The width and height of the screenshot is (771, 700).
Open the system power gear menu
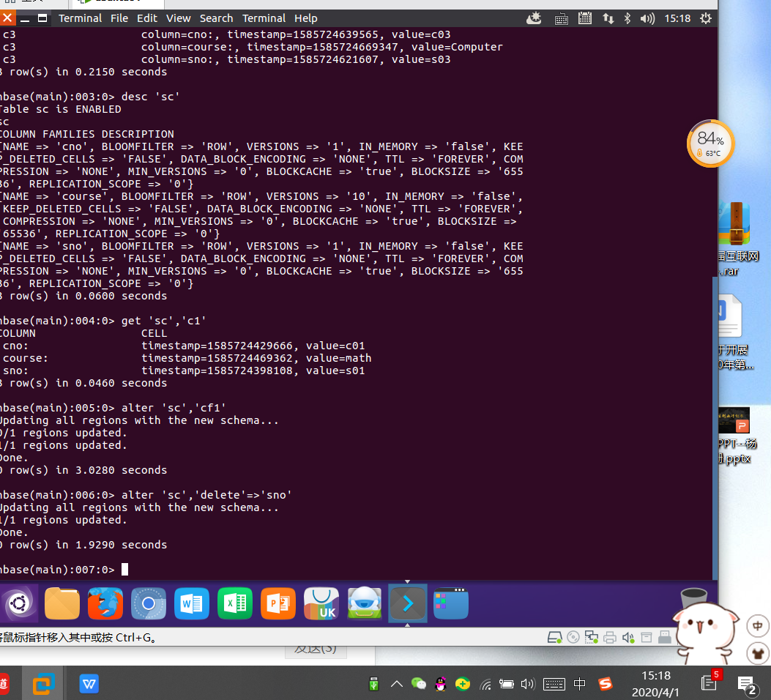point(706,19)
